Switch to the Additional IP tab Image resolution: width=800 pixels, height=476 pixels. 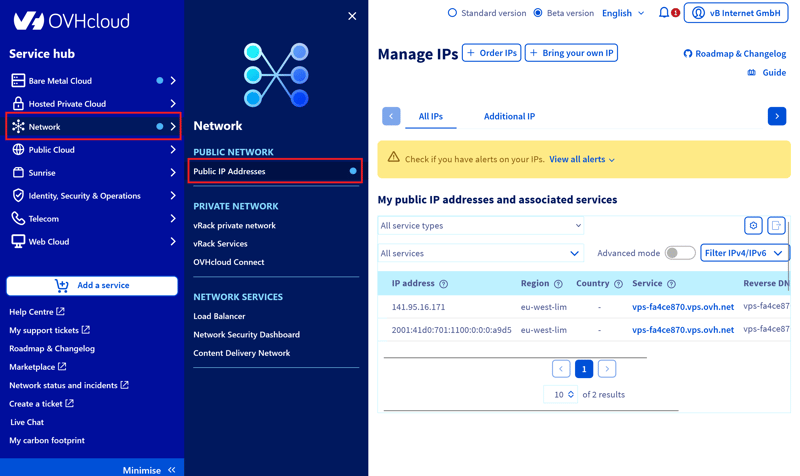[x=509, y=116]
